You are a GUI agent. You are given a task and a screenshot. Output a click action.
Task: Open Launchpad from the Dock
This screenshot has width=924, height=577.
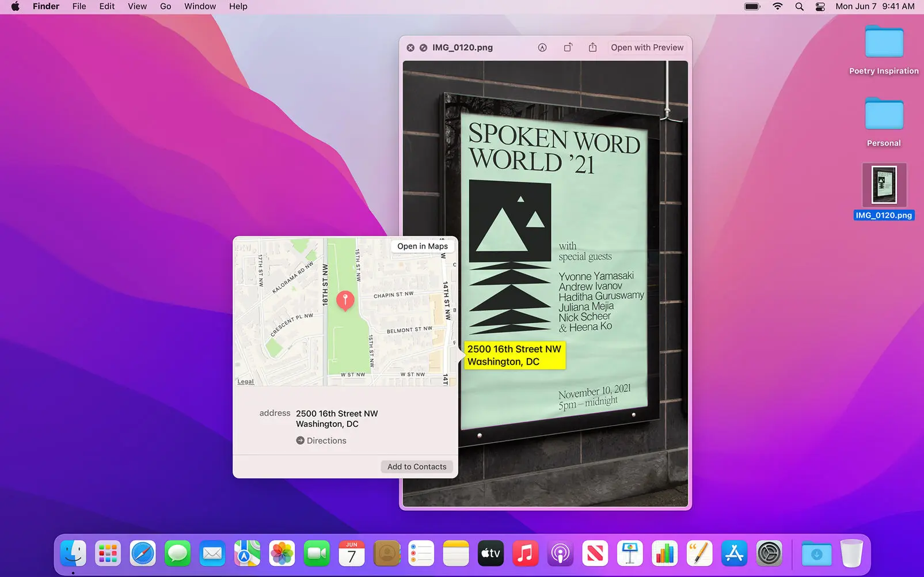pos(108,554)
